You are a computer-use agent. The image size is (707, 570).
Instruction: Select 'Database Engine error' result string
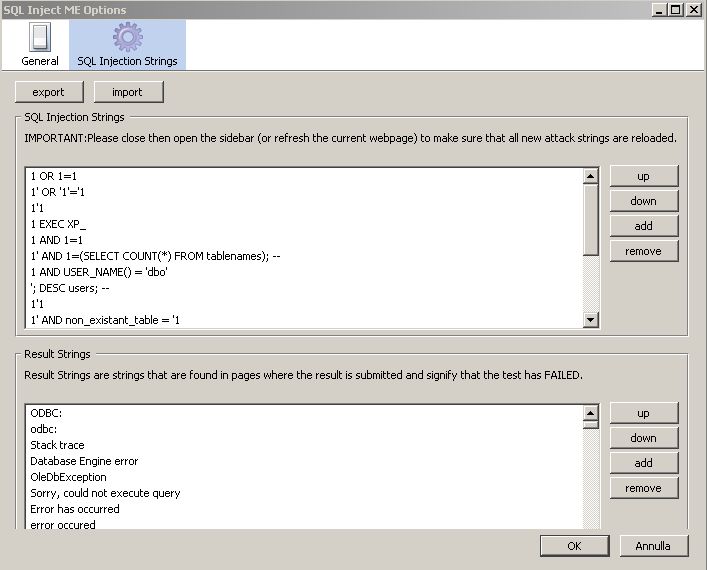304,461
